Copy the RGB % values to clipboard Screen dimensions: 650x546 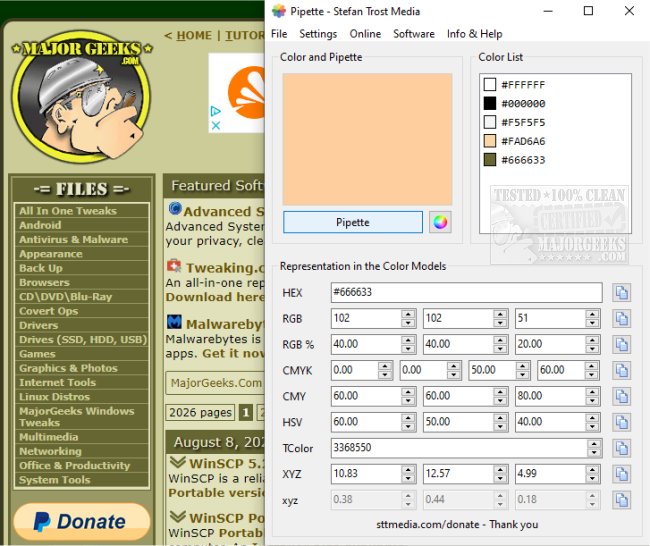click(621, 345)
